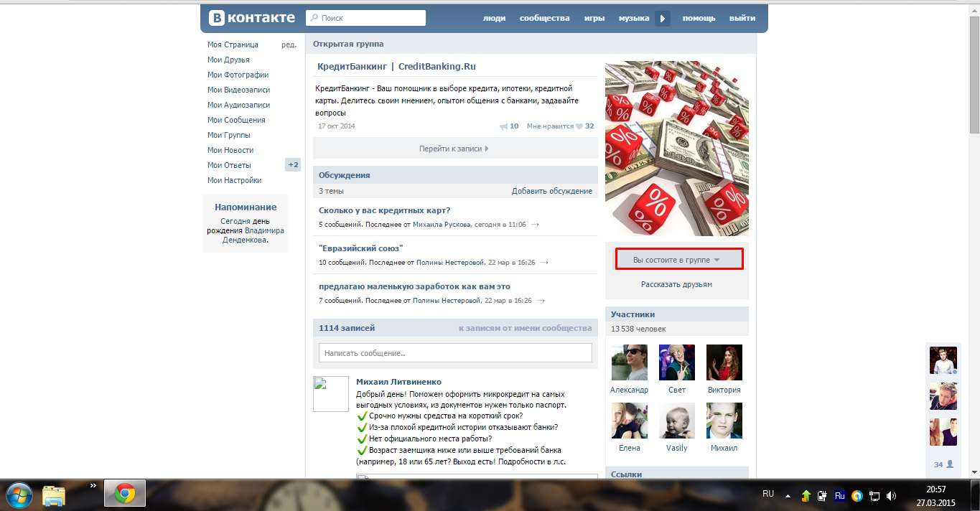Open the 'сообщества' header menu
This screenshot has height=511, width=980.
[545, 19]
